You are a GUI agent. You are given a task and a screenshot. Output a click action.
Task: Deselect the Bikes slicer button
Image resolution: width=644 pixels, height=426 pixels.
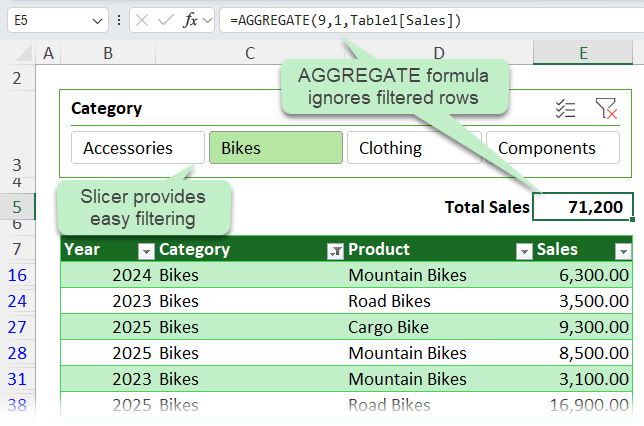pyautogui.click(x=275, y=148)
